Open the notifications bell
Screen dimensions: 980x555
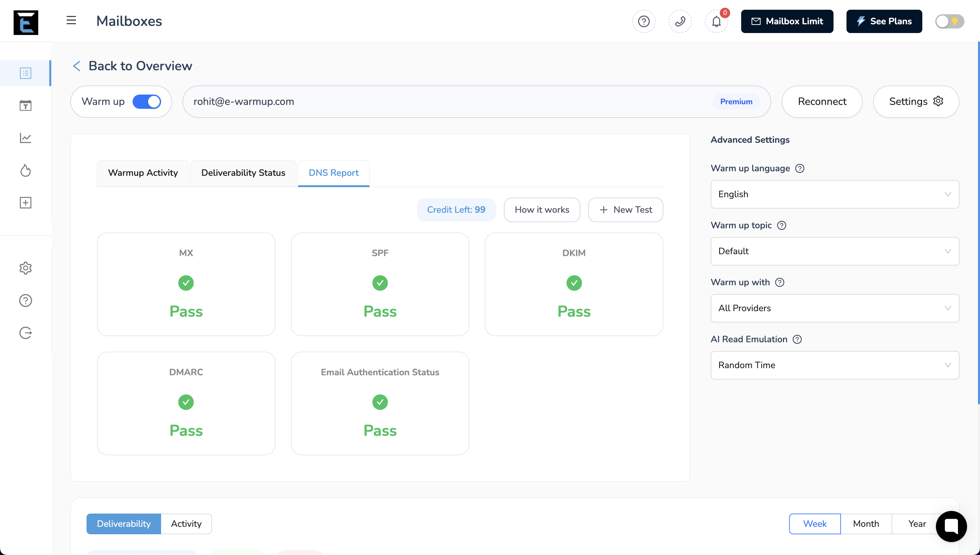coord(716,21)
